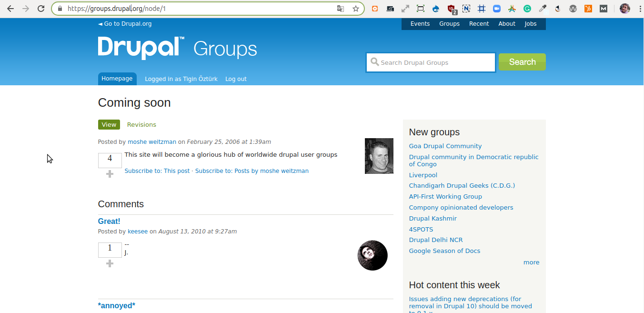
Task: Open moshe weitzman's author profile link
Action: click(x=152, y=142)
